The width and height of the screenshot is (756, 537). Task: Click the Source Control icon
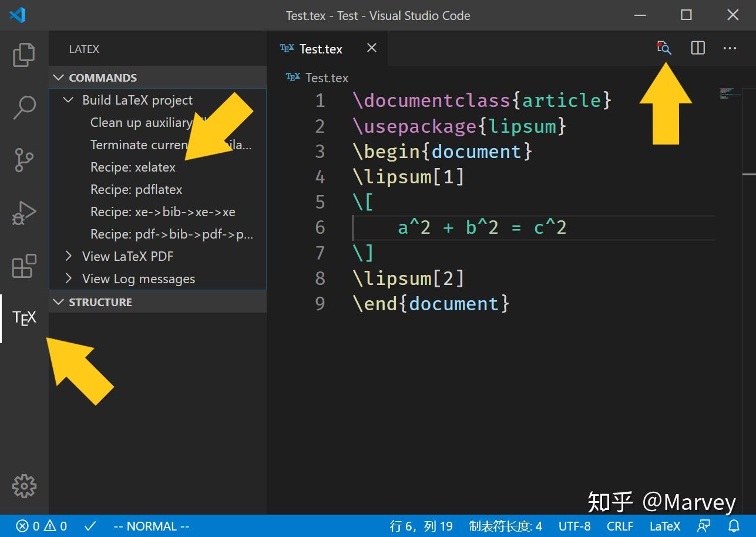(x=23, y=160)
